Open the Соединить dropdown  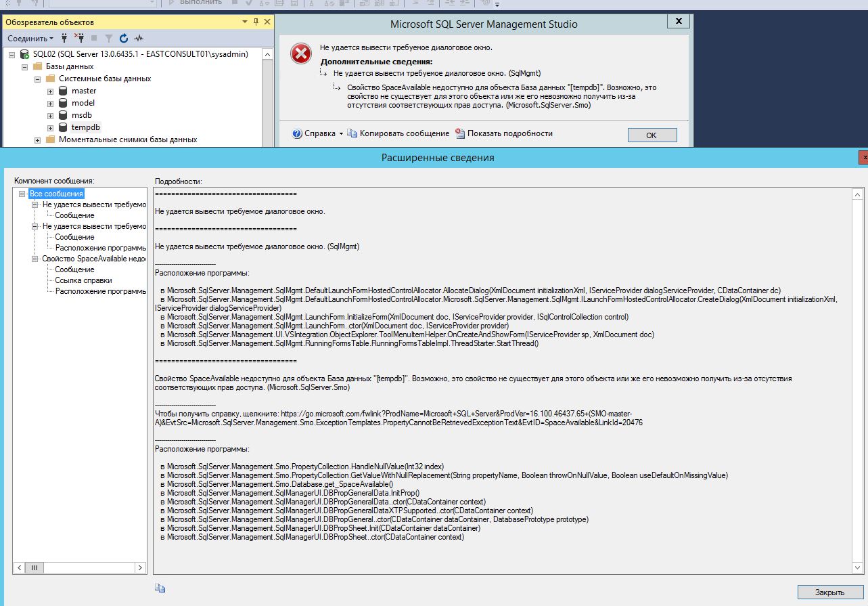tap(30, 39)
